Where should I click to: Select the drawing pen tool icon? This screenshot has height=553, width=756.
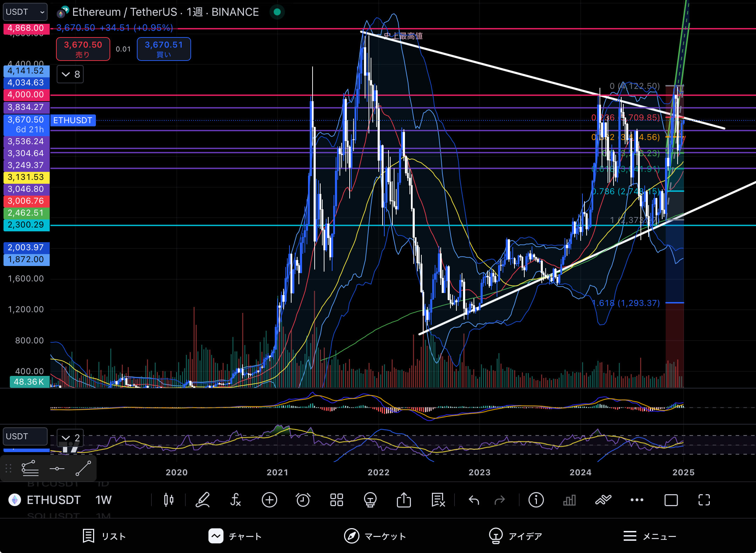[202, 500]
